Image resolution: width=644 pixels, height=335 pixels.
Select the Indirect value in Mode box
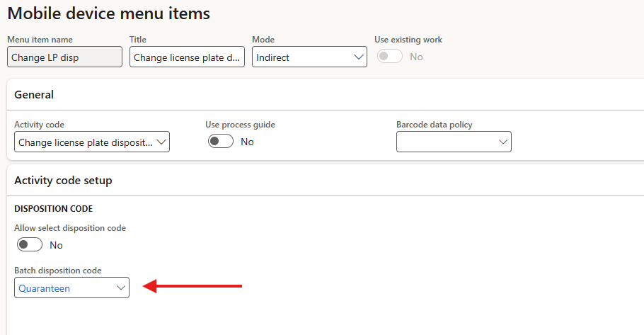click(301, 57)
